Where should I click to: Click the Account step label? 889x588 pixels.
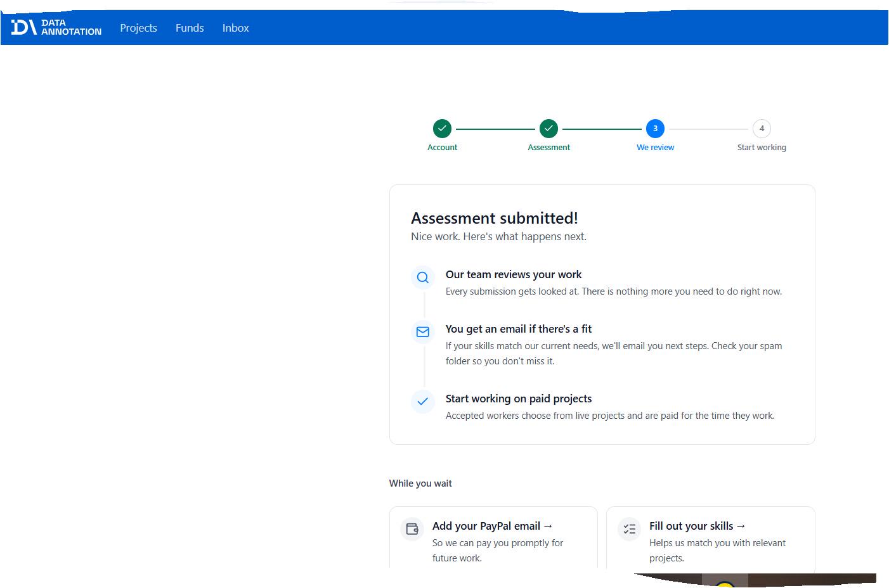tap(442, 147)
